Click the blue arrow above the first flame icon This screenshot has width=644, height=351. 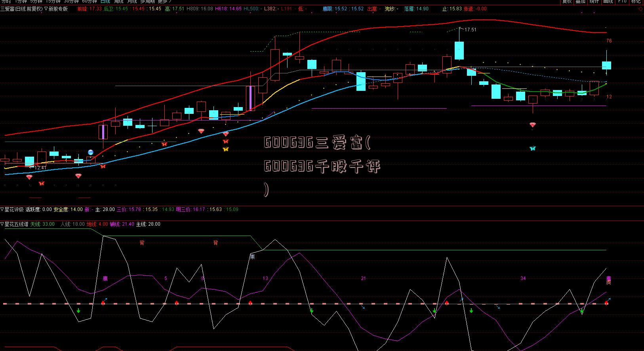(x=106, y=299)
